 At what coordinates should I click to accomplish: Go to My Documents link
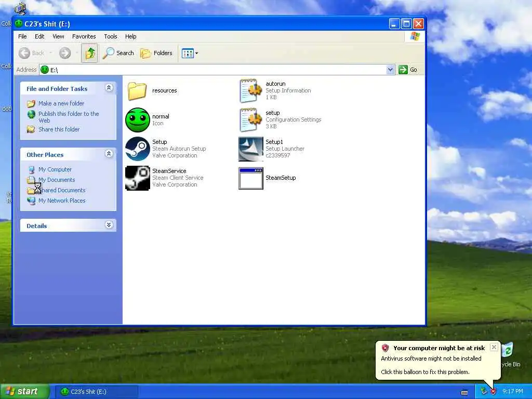click(57, 180)
